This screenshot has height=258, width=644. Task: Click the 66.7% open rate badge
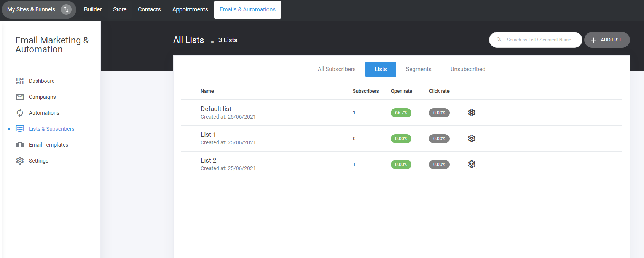(401, 113)
